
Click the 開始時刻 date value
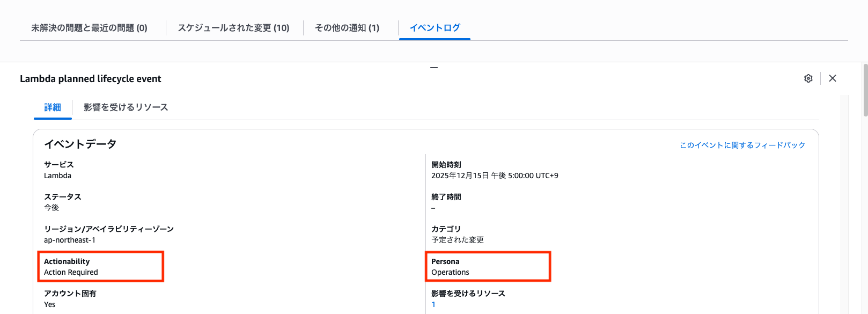tap(495, 176)
